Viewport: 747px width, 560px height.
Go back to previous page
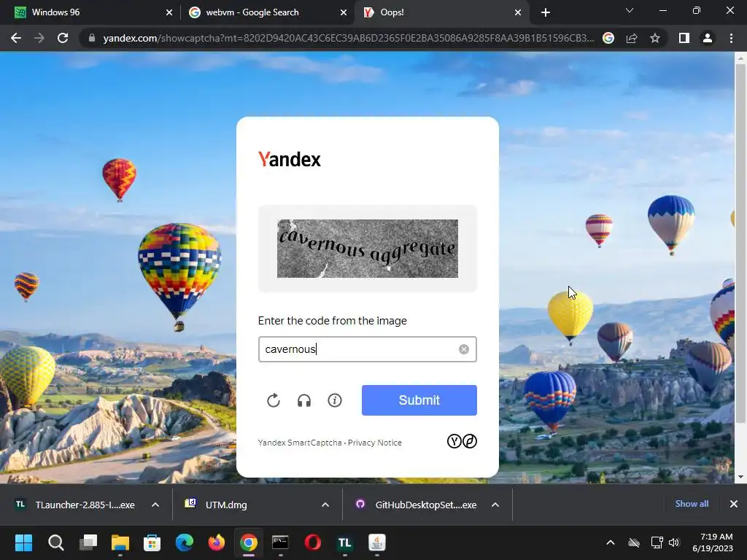coord(16,38)
